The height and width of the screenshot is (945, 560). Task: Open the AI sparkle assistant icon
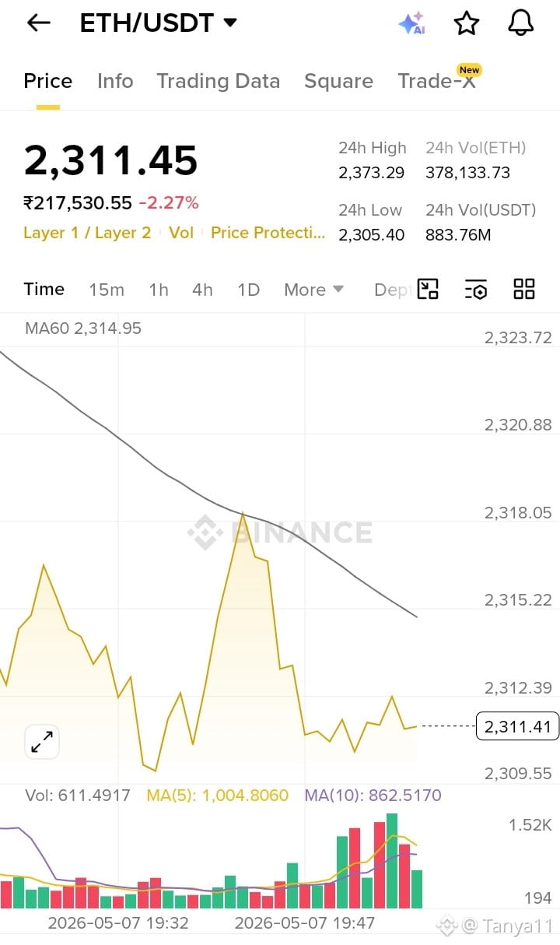[411, 23]
